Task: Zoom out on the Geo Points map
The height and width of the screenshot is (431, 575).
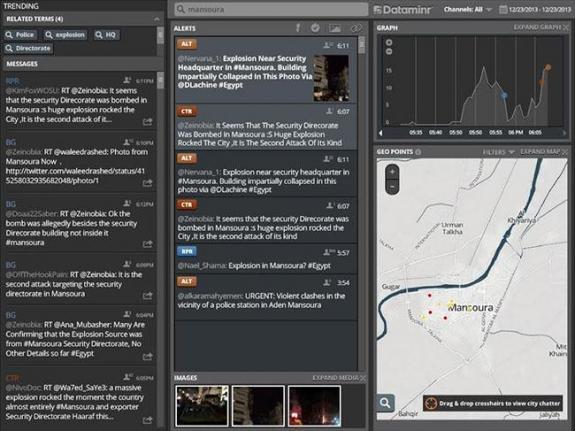Action: coord(392,187)
